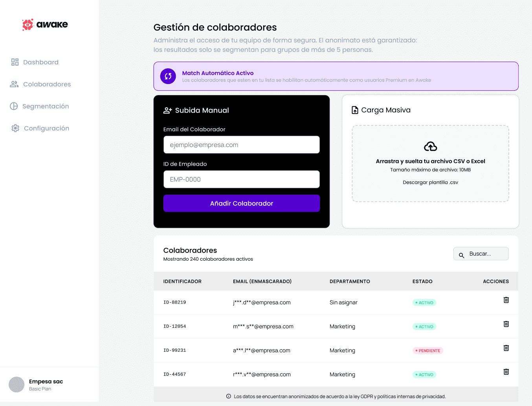The height and width of the screenshot is (406, 532).
Task: Click the cloud upload icon
Action: [431, 146]
